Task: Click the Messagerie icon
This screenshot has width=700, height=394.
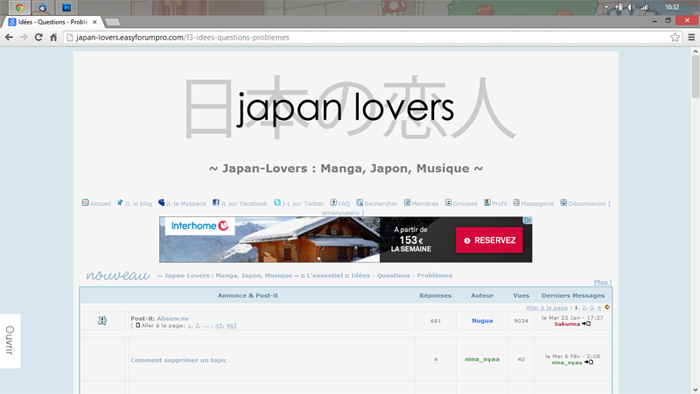Action: point(516,203)
